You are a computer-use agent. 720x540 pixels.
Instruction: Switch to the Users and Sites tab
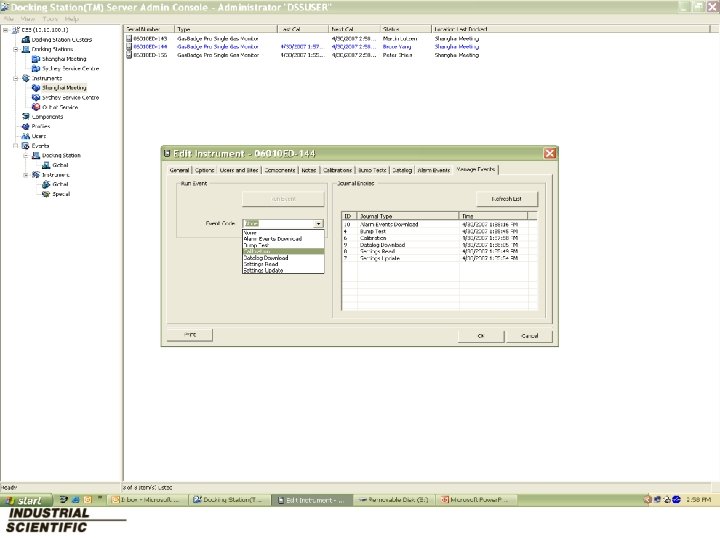click(x=239, y=170)
